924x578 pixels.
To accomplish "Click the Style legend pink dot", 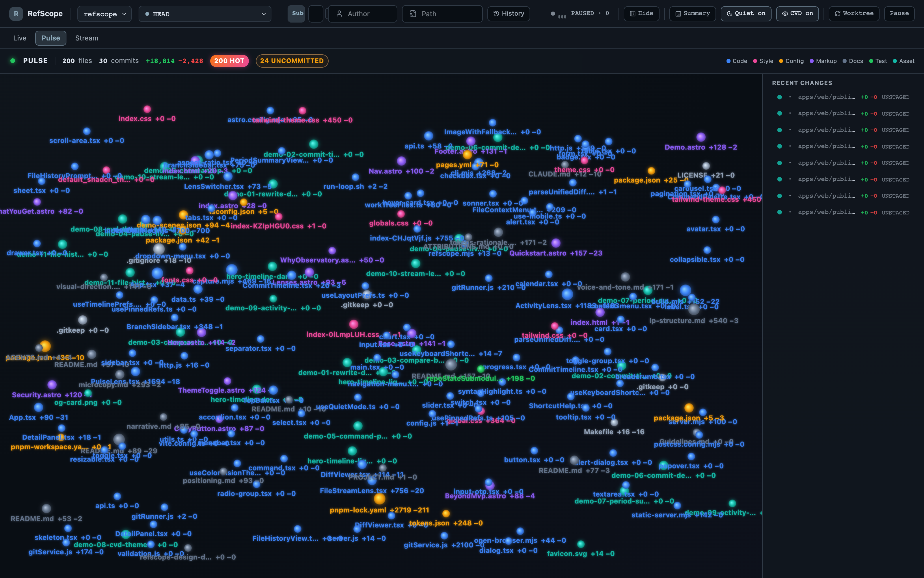I will click(x=755, y=61).
